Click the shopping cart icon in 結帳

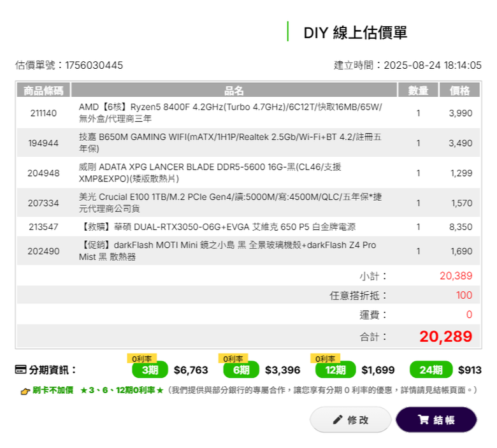(423, 419)
